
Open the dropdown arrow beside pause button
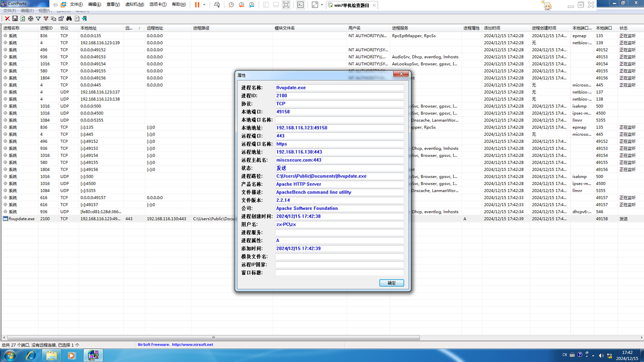(x=204, y=5)
